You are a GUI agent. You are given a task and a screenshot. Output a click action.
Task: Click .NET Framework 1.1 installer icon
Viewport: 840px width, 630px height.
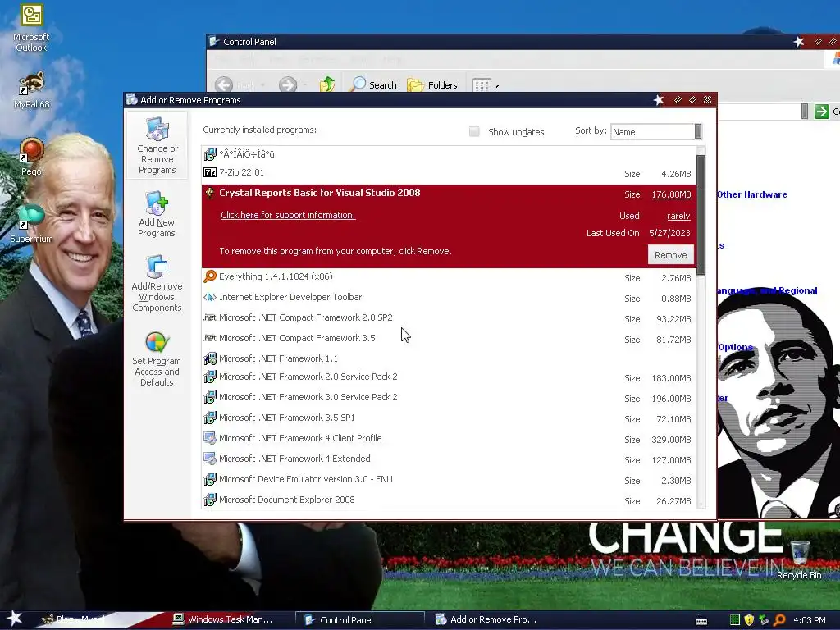210,358
